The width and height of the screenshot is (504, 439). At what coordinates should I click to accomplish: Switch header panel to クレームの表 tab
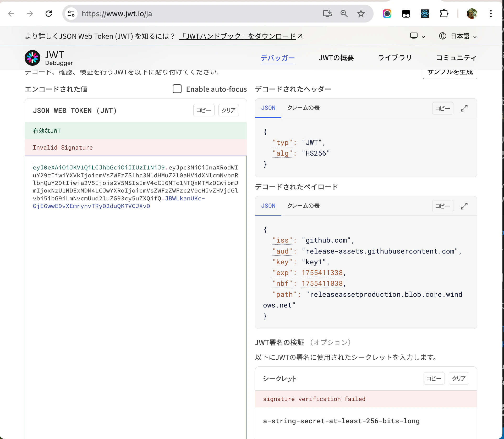coord(304,108)
